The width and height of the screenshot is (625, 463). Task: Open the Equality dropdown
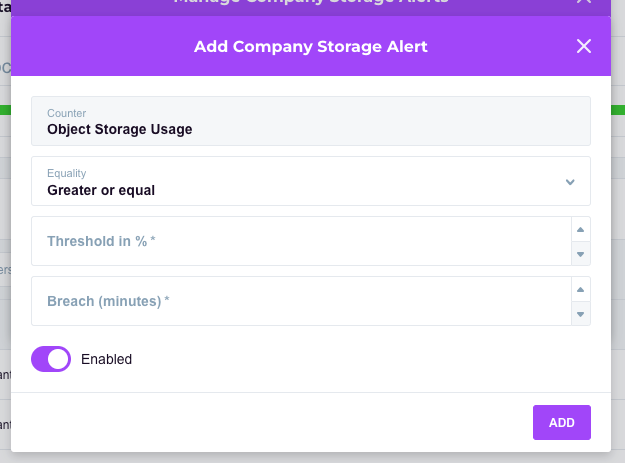click(x=300, y=181)
